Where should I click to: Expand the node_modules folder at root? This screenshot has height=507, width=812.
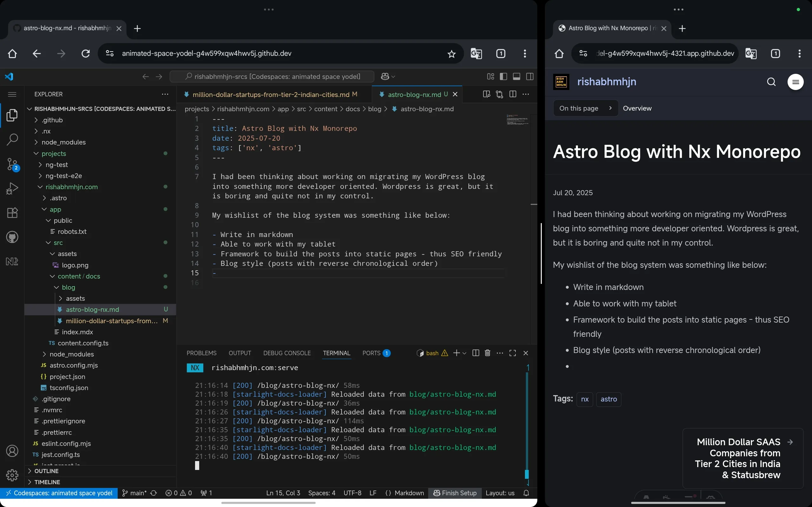(63, 142)
